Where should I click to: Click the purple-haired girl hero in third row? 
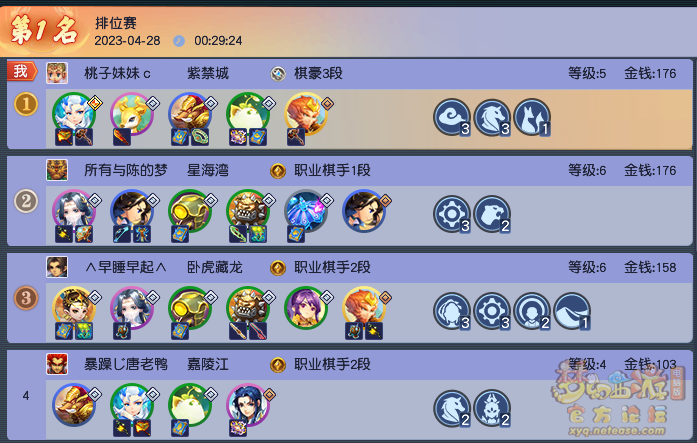click(306, 307)
